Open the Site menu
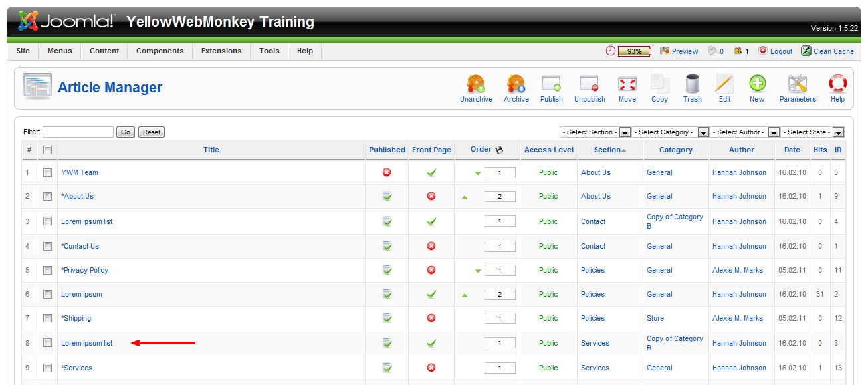Screen dimensions: 868x385 [x=23, y=51]
